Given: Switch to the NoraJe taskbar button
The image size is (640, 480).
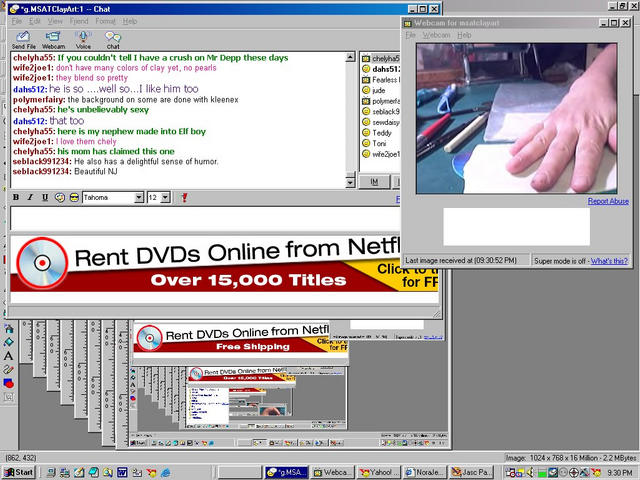Looking at the screenshot, I should 424,473.
